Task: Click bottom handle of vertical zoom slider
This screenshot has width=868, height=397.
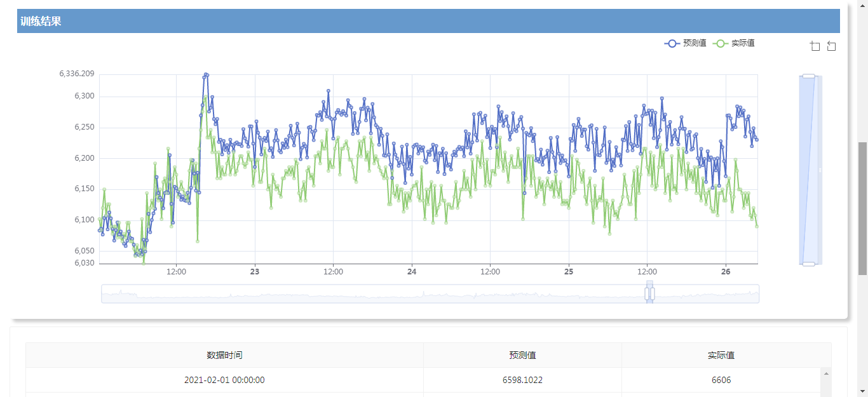Action: point(808,264)
